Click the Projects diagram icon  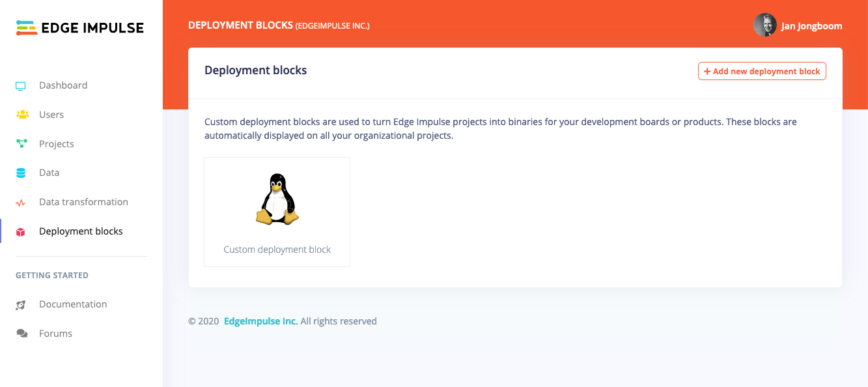click(x=21, y=144)
